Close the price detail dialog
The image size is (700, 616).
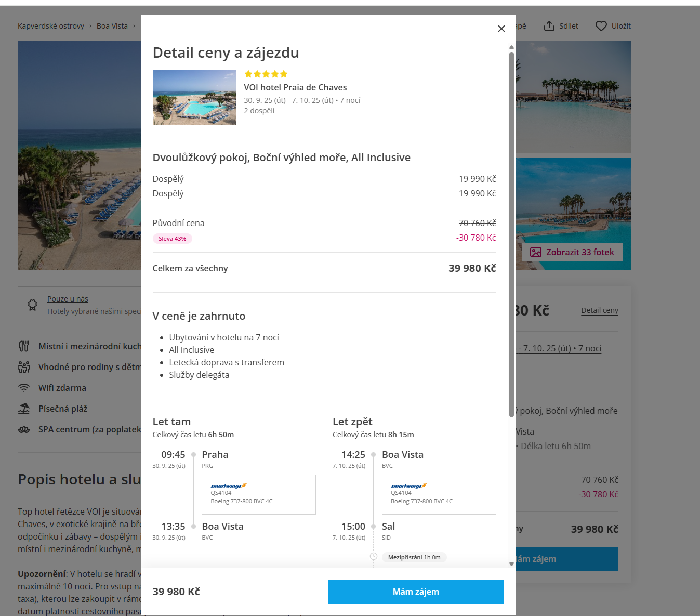click(x=501, y=29)
